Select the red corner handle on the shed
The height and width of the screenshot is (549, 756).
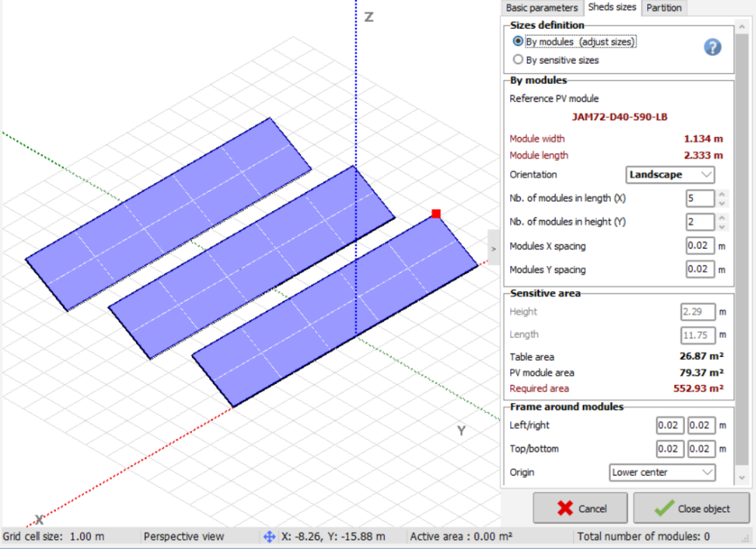coord(435,214)
